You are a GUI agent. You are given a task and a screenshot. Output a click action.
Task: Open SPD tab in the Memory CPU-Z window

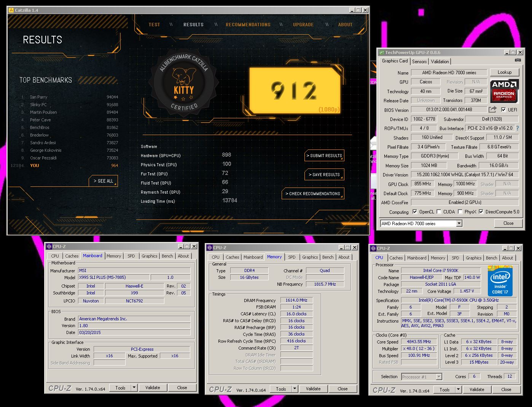pyautogui.click(x=292, y=257)
